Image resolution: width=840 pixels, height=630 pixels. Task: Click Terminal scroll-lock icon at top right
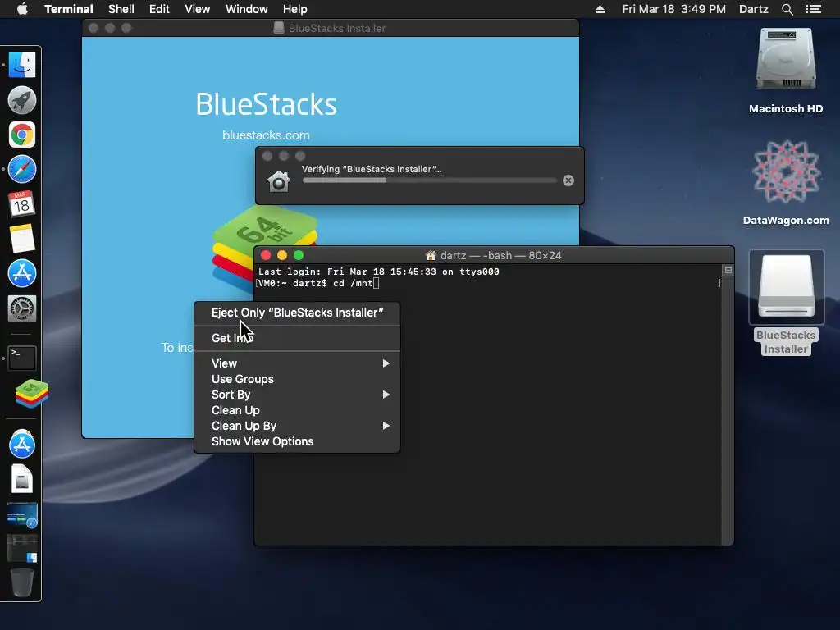[728, 271]
